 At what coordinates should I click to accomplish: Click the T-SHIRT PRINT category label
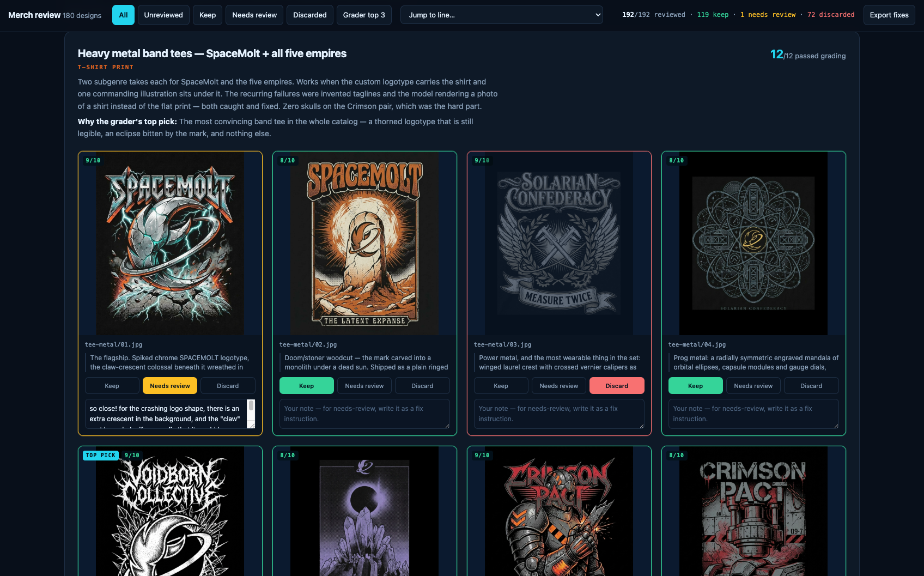106,67
